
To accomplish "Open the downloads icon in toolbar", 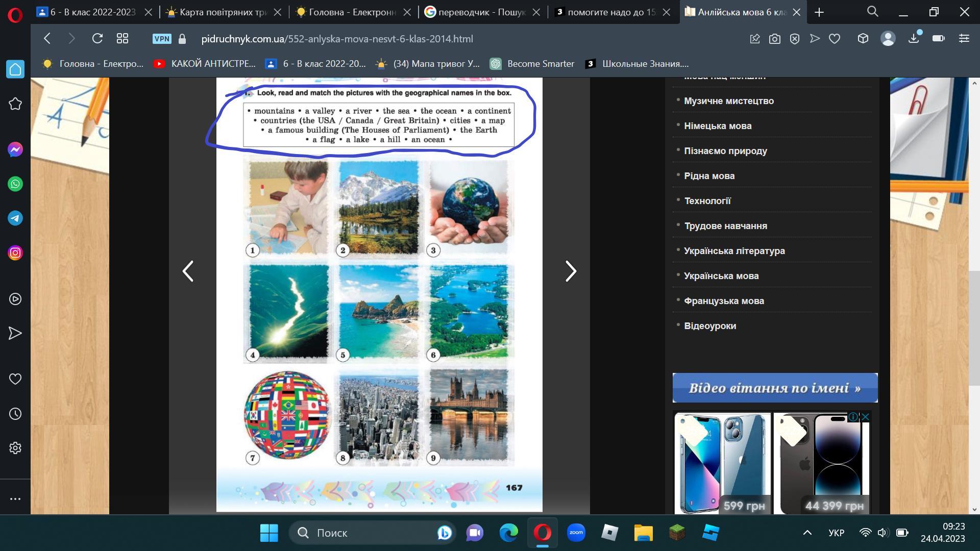I will point(914,39).
